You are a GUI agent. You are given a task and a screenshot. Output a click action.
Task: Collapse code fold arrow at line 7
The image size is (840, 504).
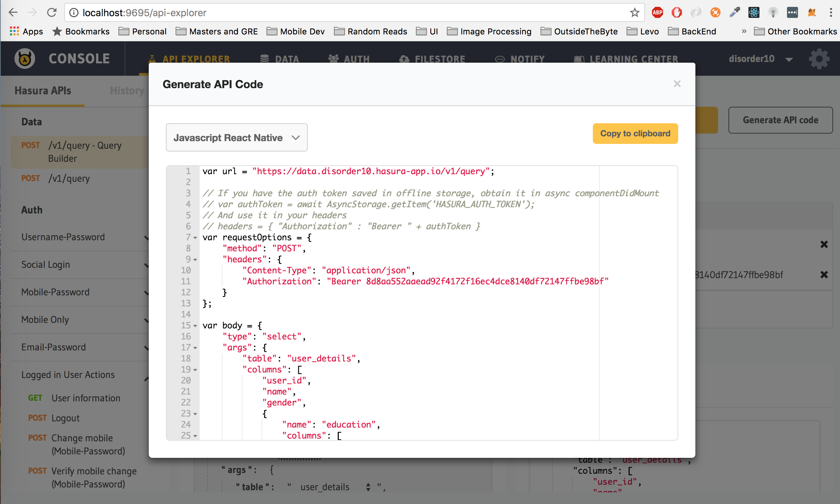tap(195, 238)
